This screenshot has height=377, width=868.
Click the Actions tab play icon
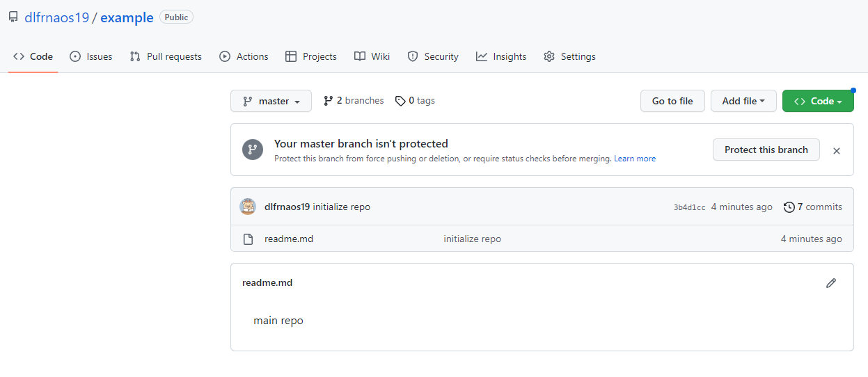(225, 56)
